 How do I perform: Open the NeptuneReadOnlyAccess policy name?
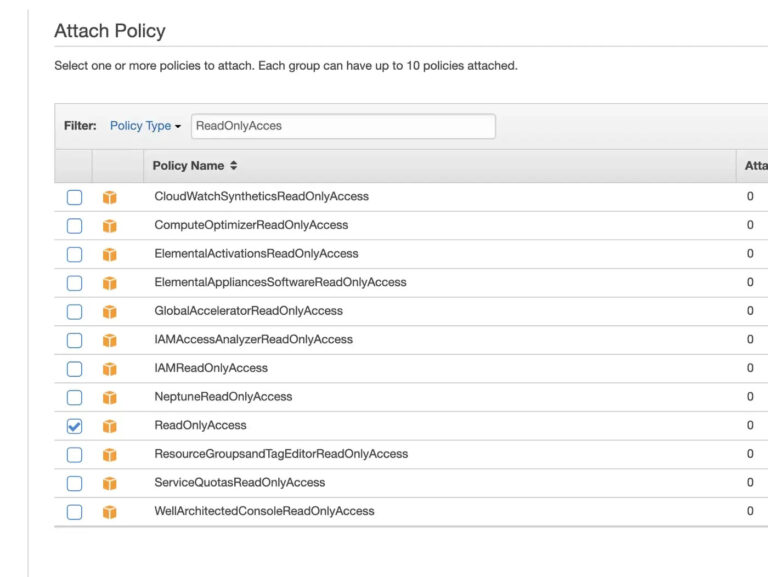[223, 397]
